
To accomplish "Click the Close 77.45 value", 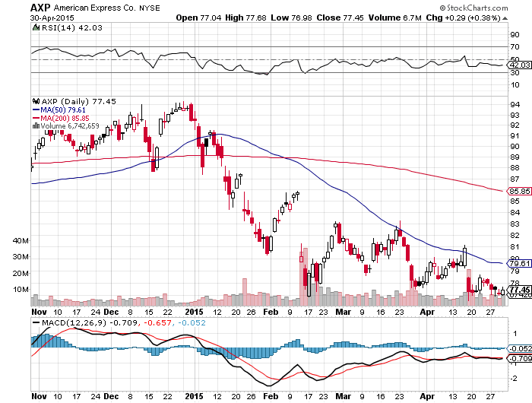I will 340,17.
